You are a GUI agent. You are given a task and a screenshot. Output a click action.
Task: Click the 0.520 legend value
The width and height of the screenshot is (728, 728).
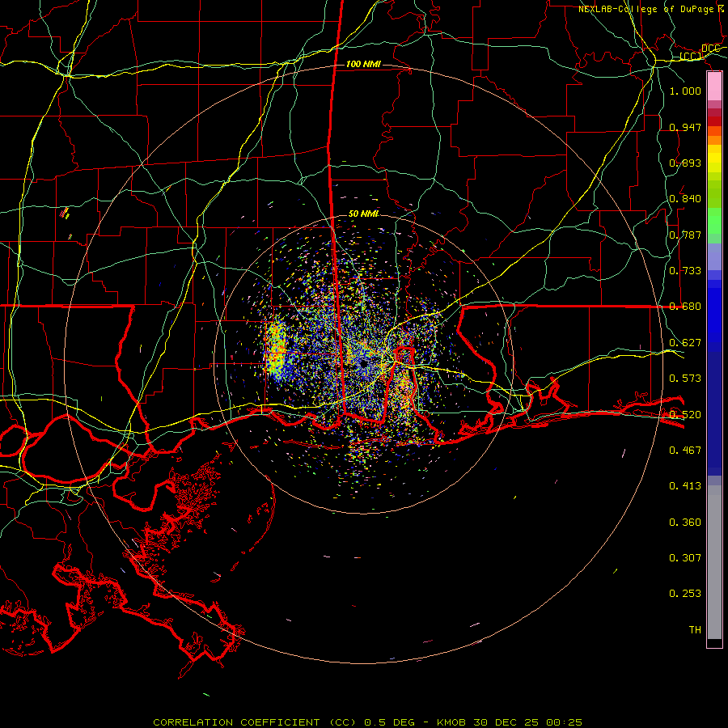click(x=685, y=415)
